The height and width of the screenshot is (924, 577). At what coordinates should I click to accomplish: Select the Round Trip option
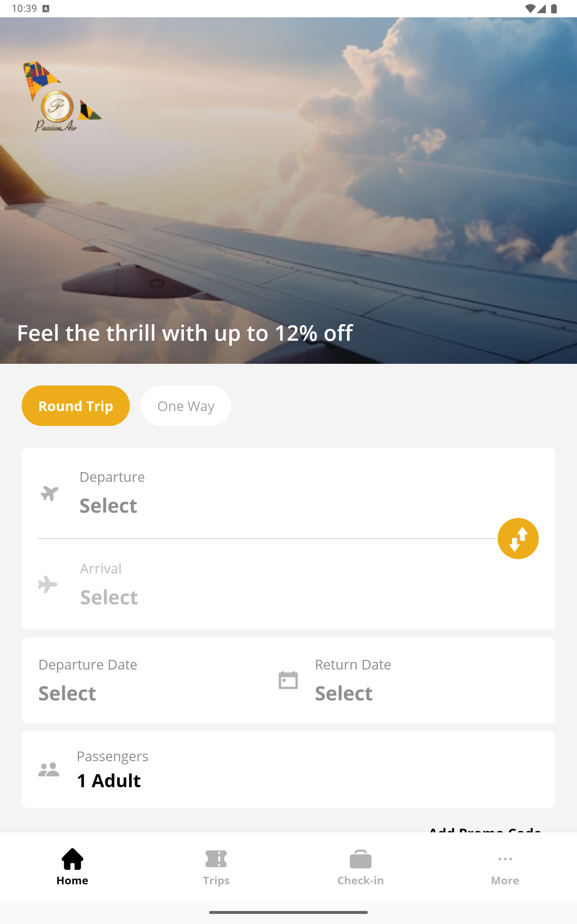click(76, 406)
